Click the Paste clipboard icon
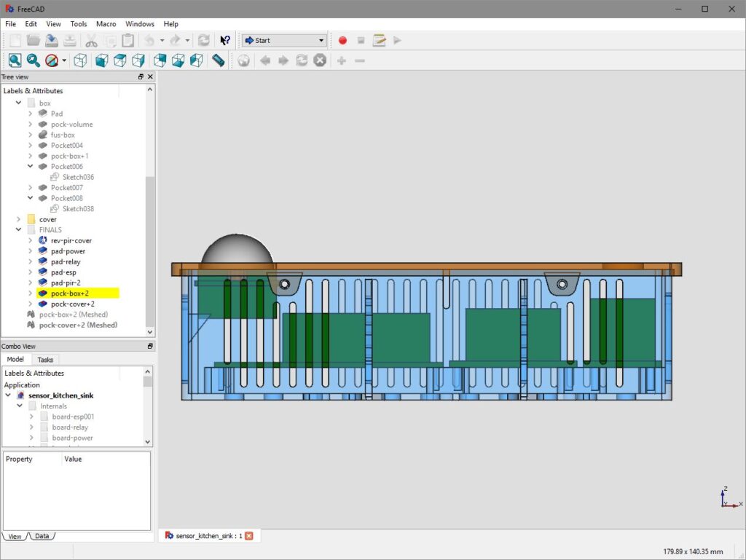 [128, 41]
